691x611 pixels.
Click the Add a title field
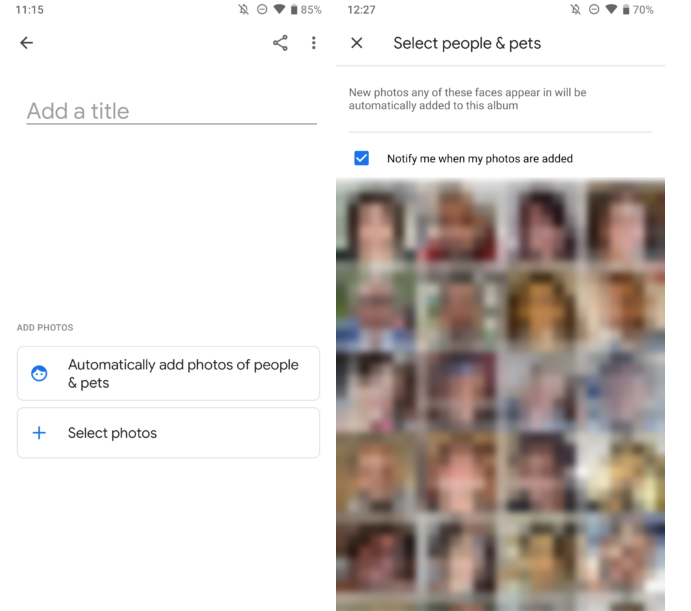click(171, 112)
